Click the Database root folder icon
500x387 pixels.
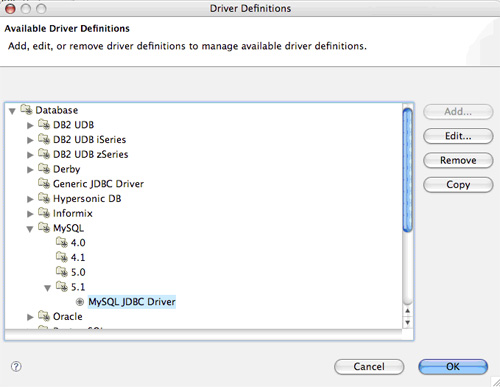tap(26, 110)
